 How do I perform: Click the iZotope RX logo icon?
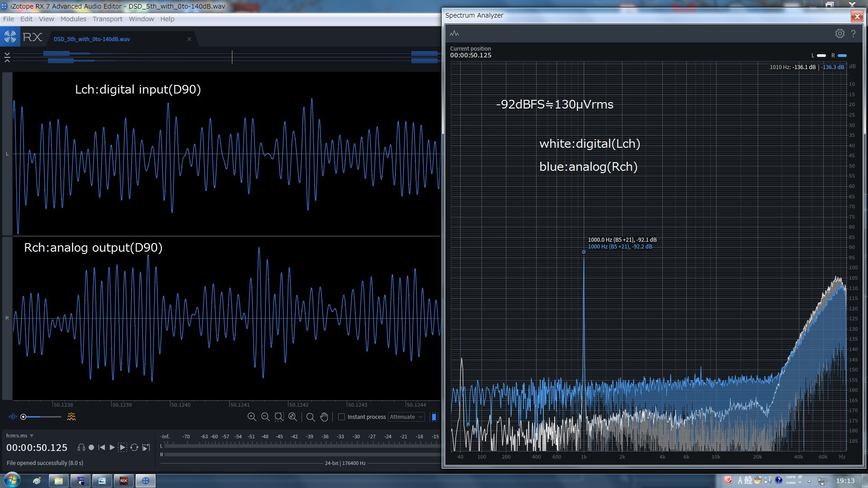(10, 37)
